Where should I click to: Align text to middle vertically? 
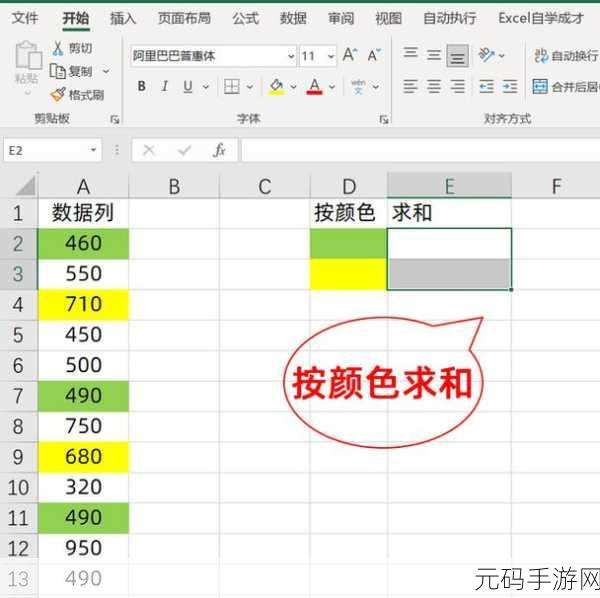[434, 55]
